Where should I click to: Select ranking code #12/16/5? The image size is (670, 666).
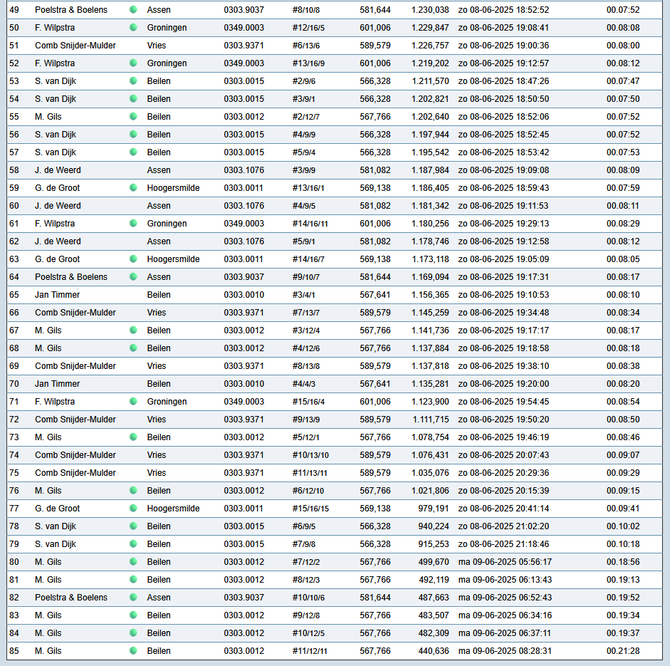coord(308,28)
